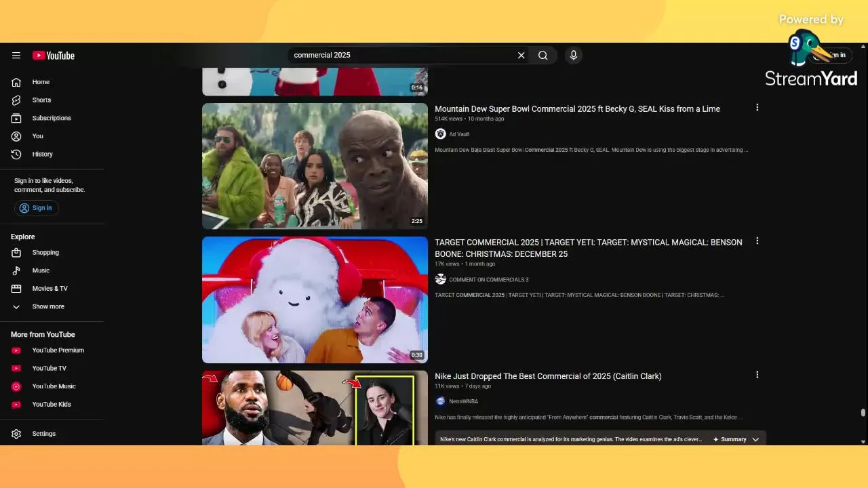Open Subscriptions in sidebar
The image size is (868, 488).
coord(52,118)
